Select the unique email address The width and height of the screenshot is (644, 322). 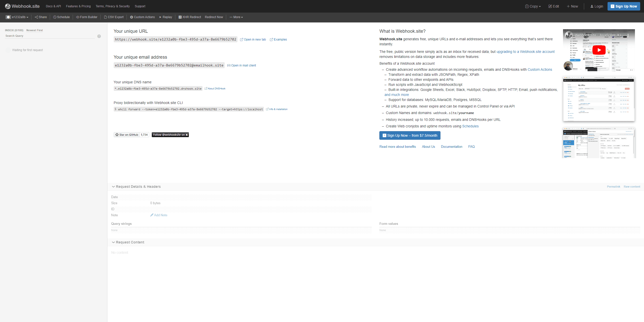point(169,65)
